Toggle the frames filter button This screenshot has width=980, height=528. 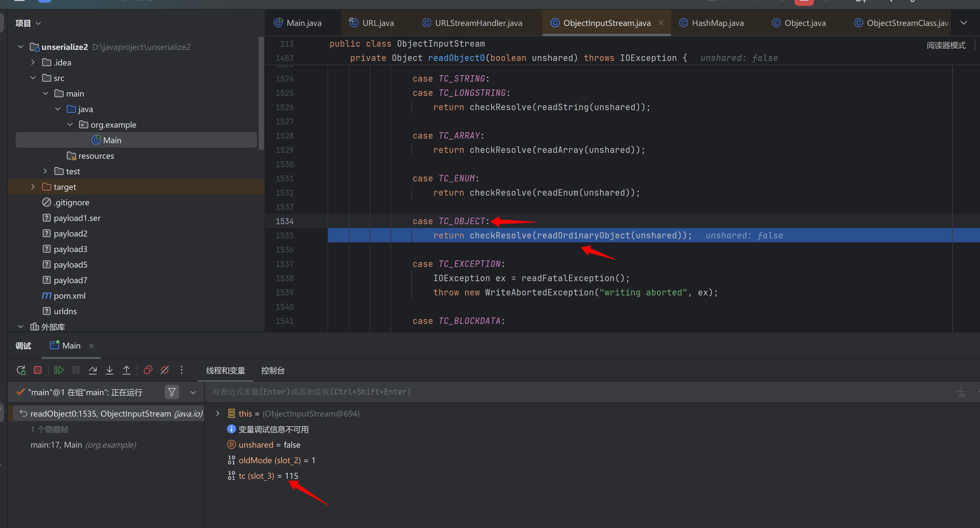172,392
